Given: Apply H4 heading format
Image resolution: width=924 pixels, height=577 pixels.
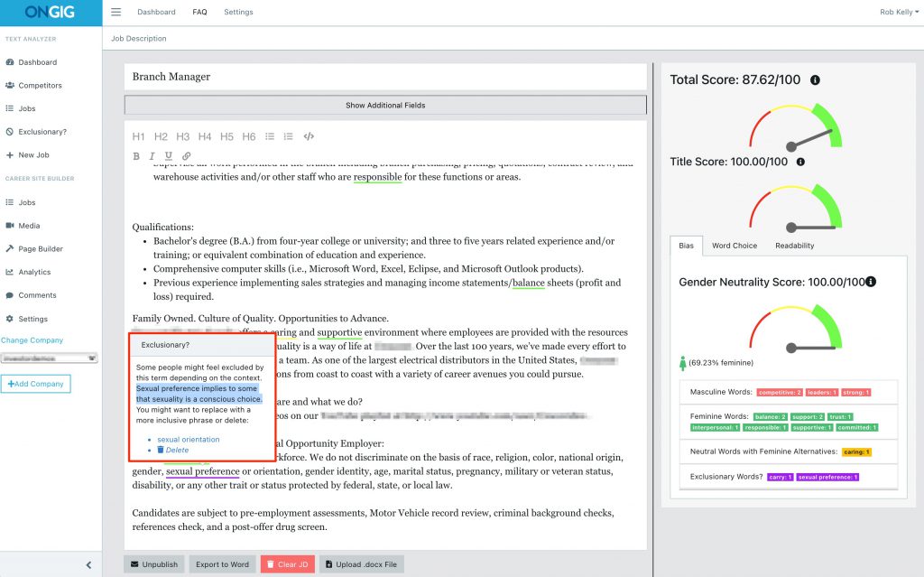Looking at the screenshot, I should tap(205, 137).
